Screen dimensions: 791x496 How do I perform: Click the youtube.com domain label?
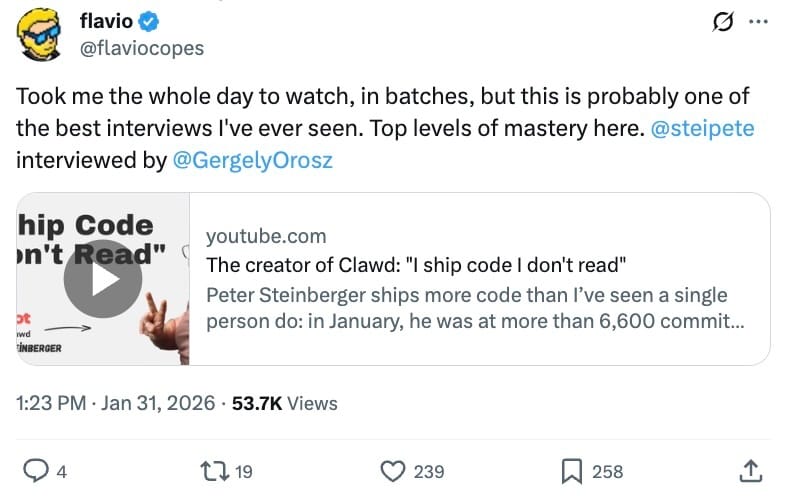(x=266, y=236)
